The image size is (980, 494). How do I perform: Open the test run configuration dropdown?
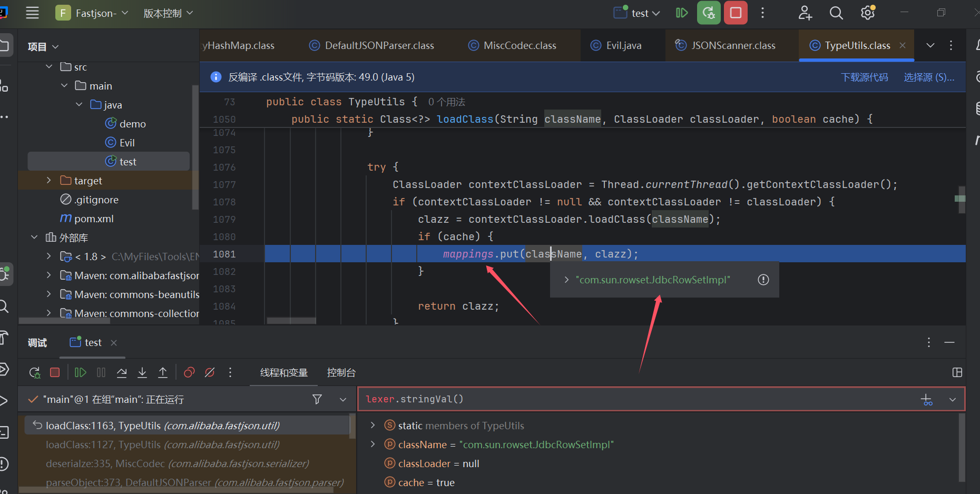(637, 13)
